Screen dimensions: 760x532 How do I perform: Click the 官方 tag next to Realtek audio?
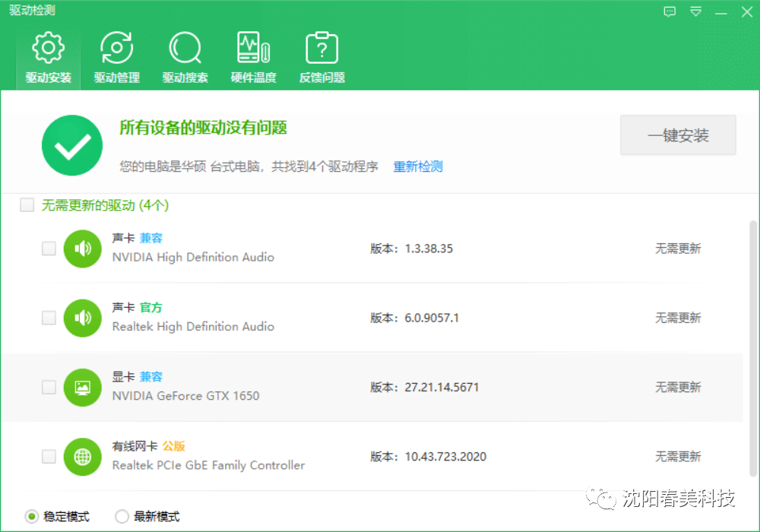150,307
